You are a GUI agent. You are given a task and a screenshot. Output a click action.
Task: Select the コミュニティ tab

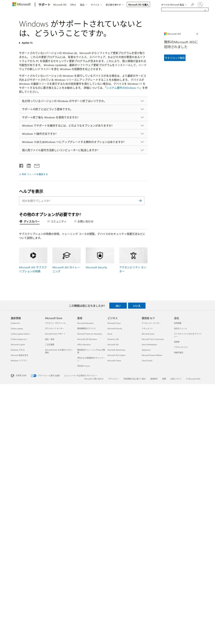57,222
